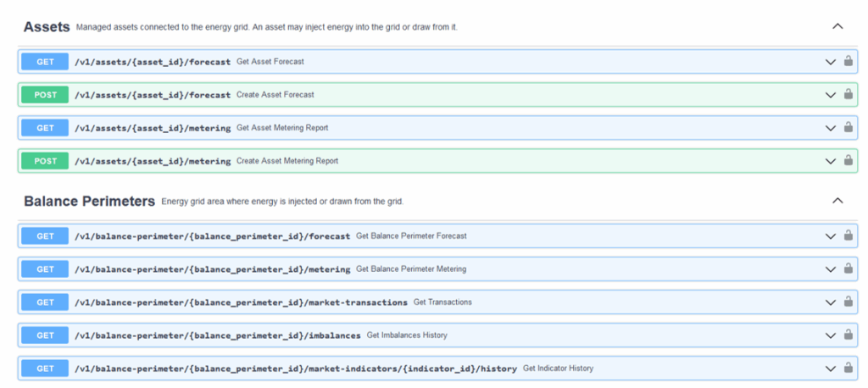
Task: Click lock icon on Get Indicator History row
Action: tap(848, 368)
